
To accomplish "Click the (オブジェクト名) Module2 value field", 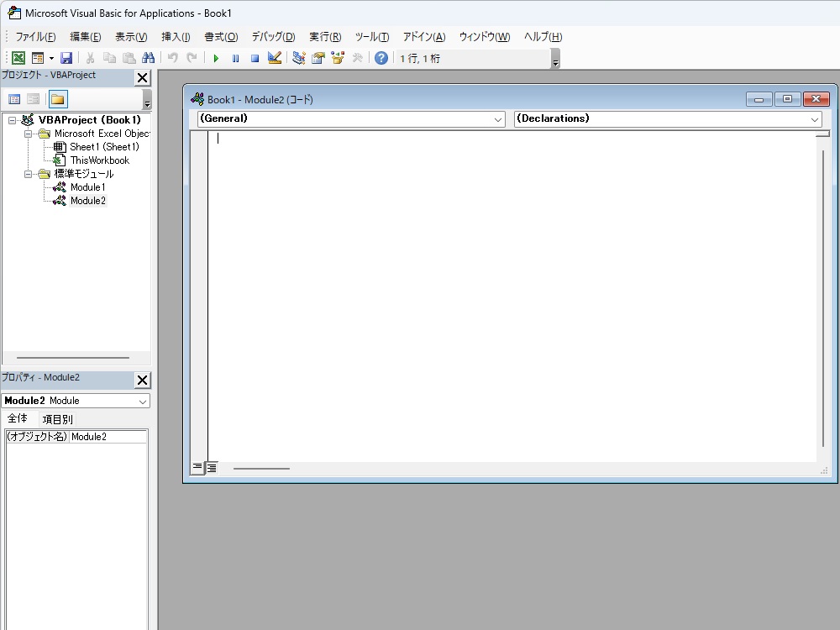I will click(108, 437).
